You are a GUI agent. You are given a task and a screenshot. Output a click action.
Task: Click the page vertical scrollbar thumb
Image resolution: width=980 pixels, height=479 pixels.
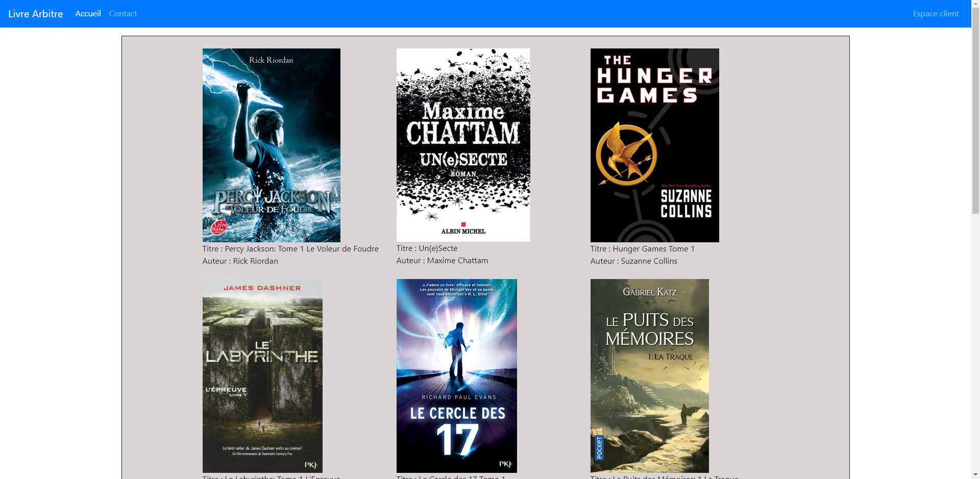point(975,110)
